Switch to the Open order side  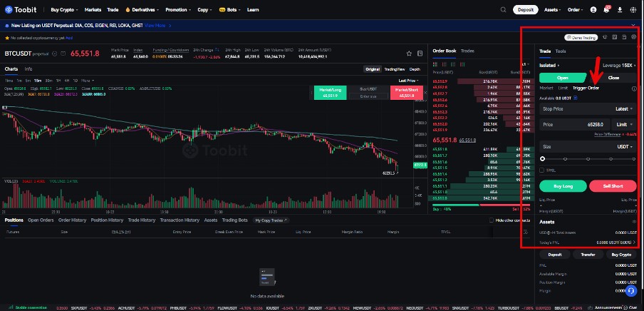tap(563, 77)
